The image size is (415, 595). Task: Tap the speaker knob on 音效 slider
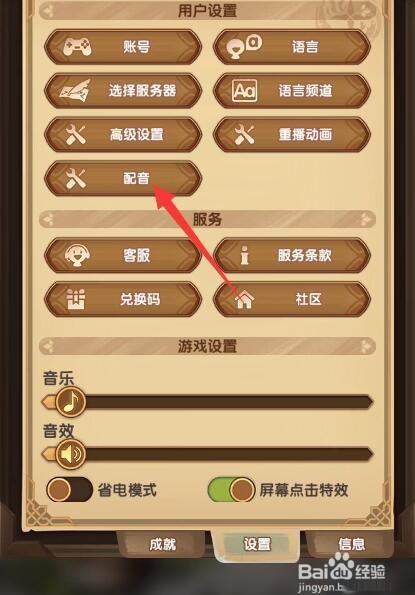(70, 454)
